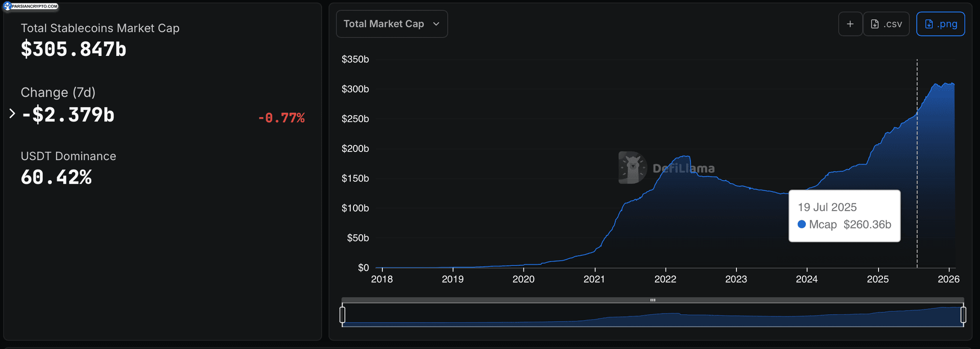Click the red -0.77% change figure

tap(281, 118)
